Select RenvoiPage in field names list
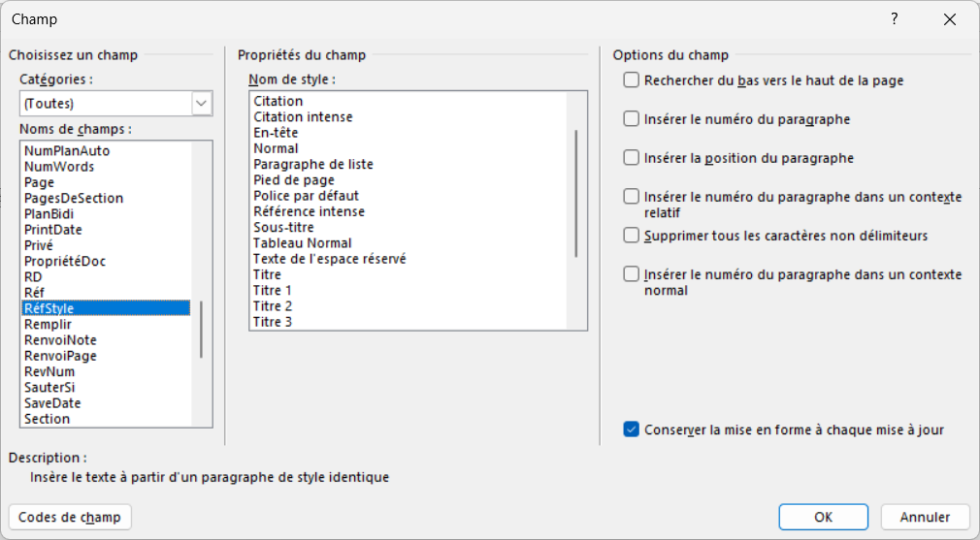The image size is (980, 540). (60, 356)
